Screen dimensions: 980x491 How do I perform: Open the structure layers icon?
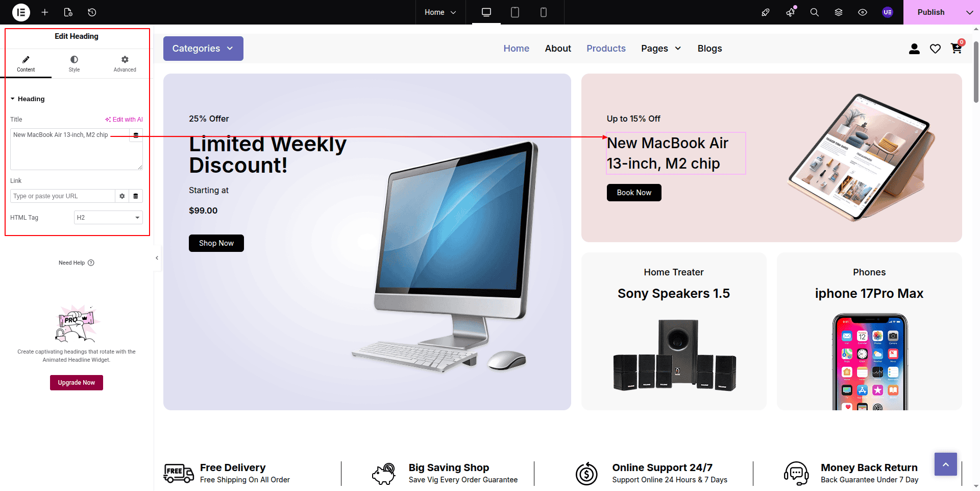point(839,12)
